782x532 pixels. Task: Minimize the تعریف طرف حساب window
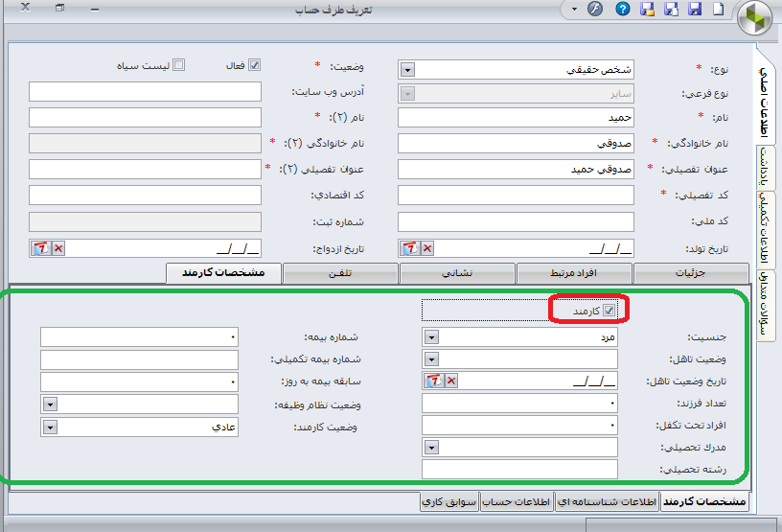[x=95, y=9]
